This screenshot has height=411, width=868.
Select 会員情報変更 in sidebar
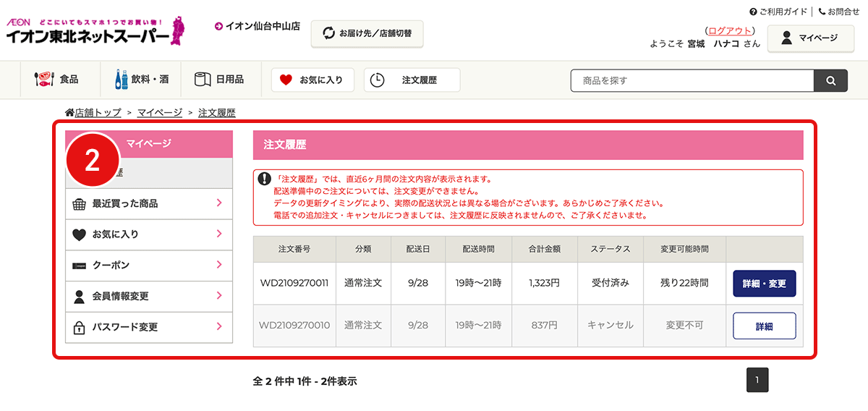pos(149,296)
